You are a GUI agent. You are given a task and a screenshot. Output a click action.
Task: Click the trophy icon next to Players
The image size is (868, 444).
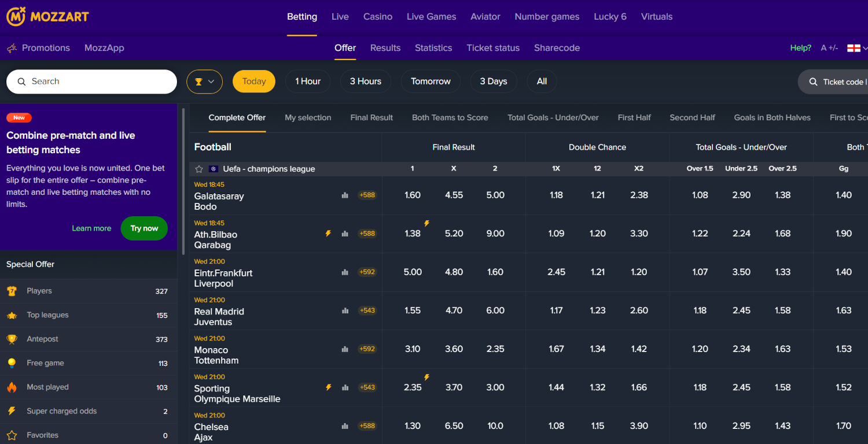click(x=13, y=291)
